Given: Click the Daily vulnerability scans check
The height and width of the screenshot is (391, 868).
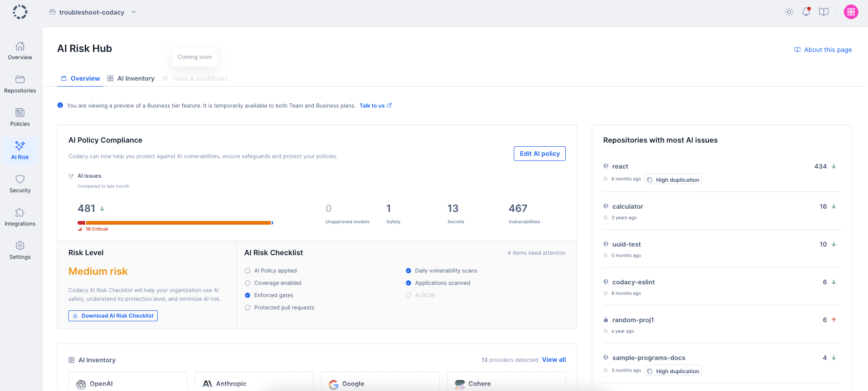Looking at the screenshot, I should click(x=408, y=271).
